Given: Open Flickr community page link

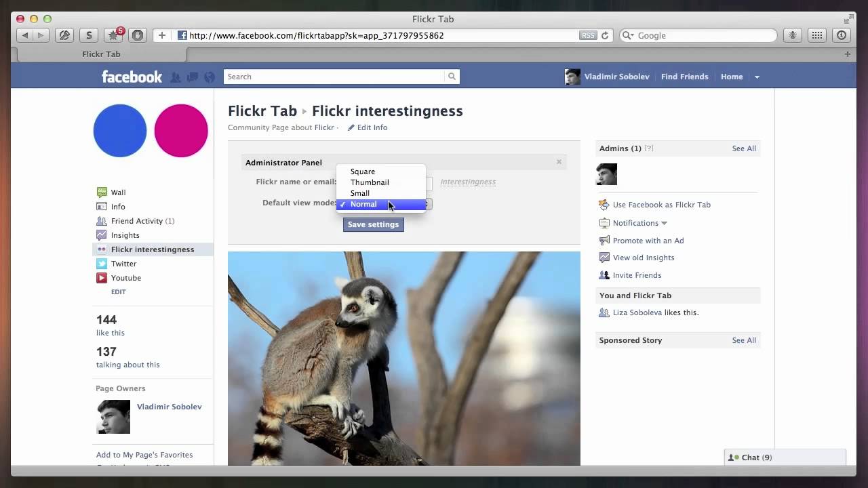Looking at the screenshot, I should [x=324, y=127].
